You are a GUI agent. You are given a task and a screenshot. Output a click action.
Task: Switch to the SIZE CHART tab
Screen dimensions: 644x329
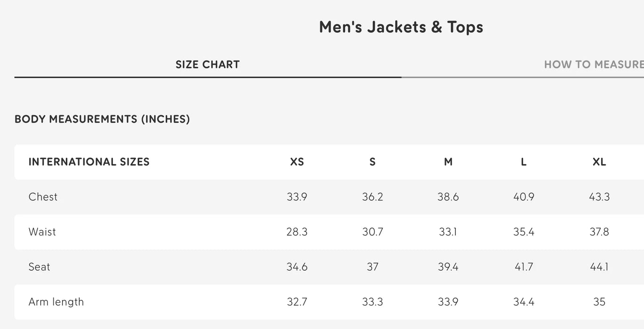point(207,64)
